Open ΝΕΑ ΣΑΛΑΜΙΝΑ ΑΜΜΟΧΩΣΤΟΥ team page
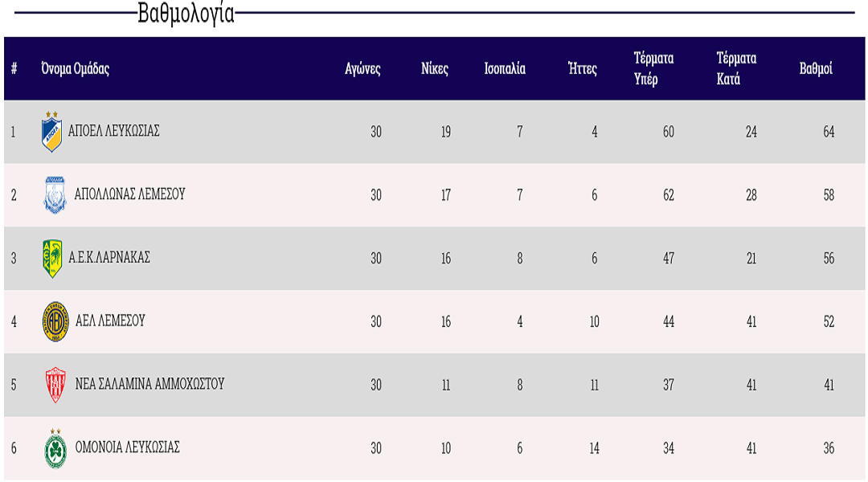The image size is (868, 482). (x=149, y=384)
